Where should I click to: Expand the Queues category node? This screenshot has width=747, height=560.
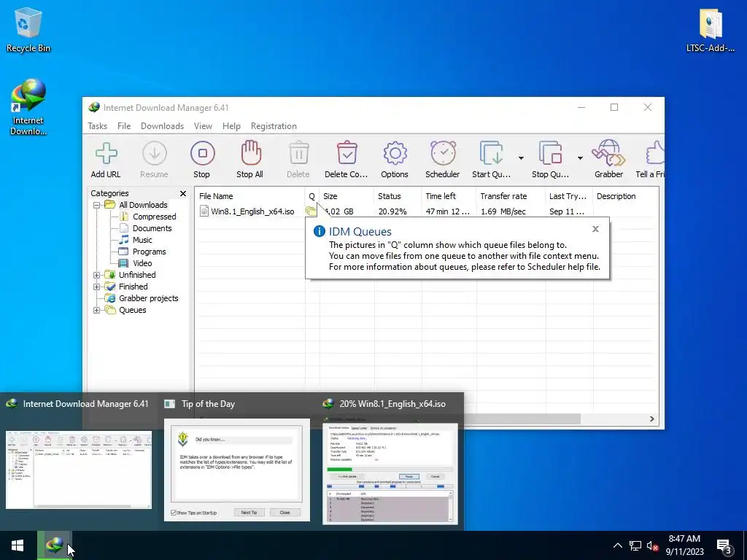pos(97,311)
